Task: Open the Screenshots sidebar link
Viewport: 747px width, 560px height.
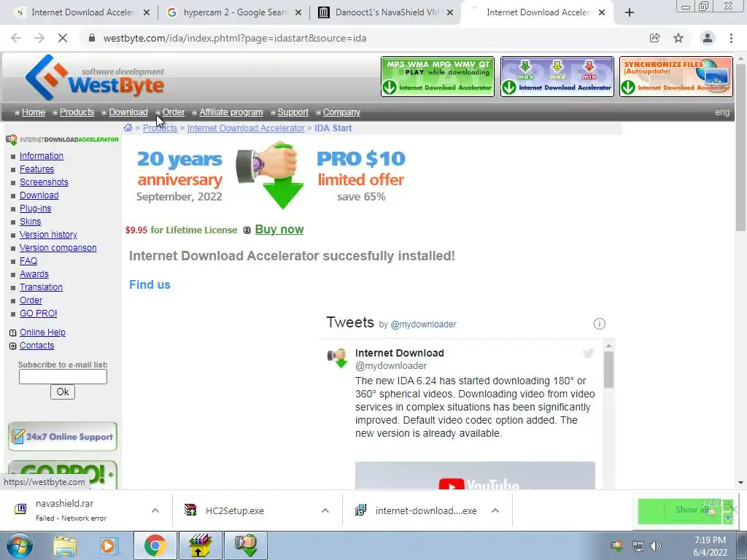Action: 44,182
